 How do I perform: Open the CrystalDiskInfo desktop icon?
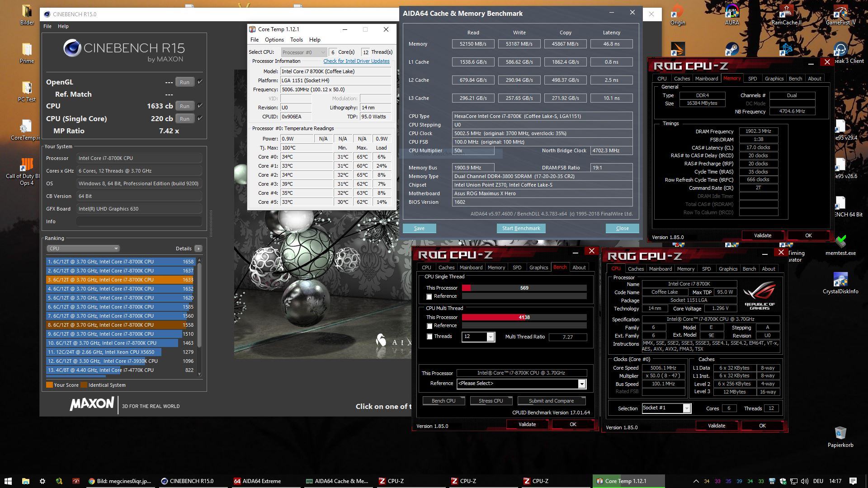[840, 281]
